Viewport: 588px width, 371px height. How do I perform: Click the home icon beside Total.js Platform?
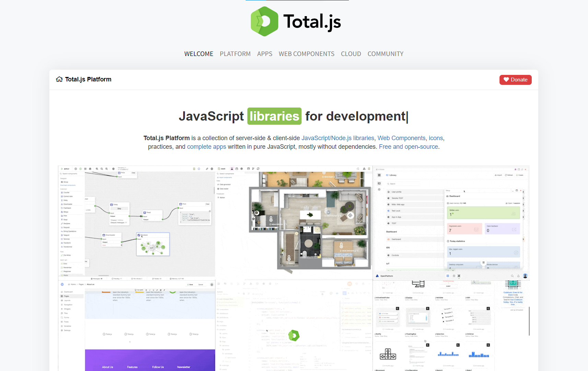[59, 79]
